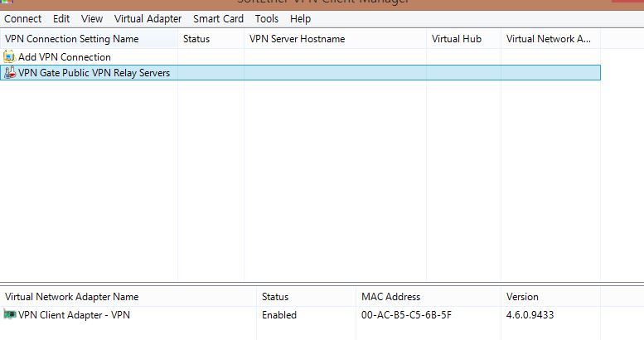
Task: Sort by VPN Connection Setting Name column
Action: tap(89, 39)
